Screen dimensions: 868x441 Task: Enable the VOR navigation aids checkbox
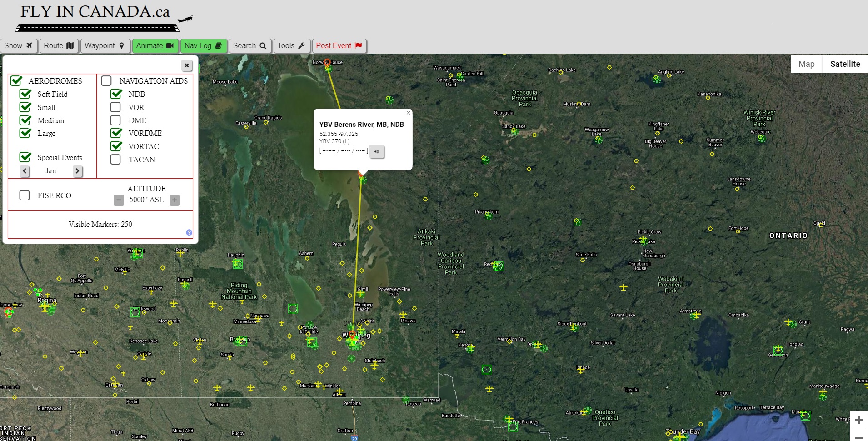(116, 107)
